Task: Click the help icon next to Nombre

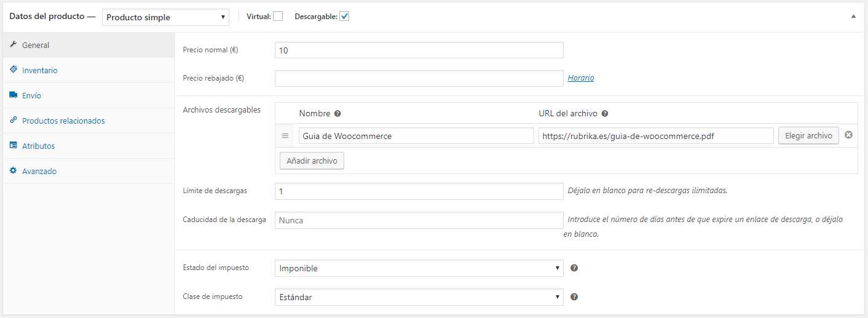Action: pos(337,114)
